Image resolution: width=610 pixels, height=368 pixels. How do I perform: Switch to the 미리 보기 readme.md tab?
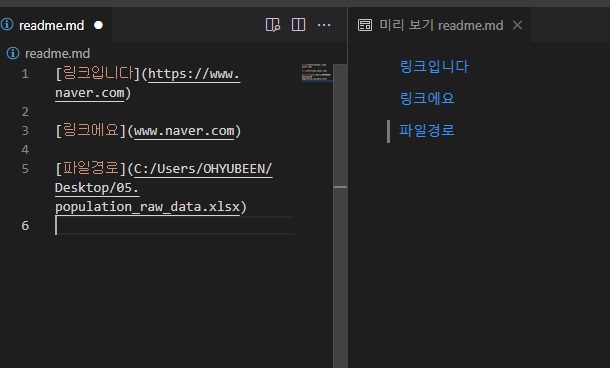(x=441, y=25)
